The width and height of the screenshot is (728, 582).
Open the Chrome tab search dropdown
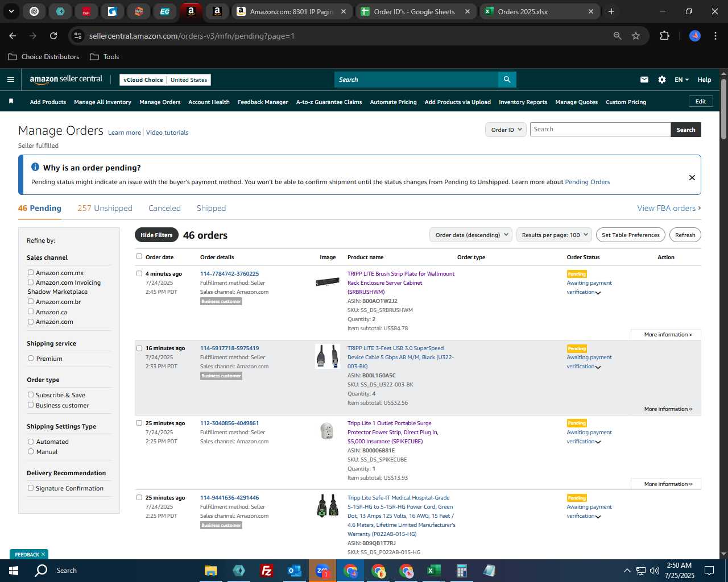click(x=11, y=11)
